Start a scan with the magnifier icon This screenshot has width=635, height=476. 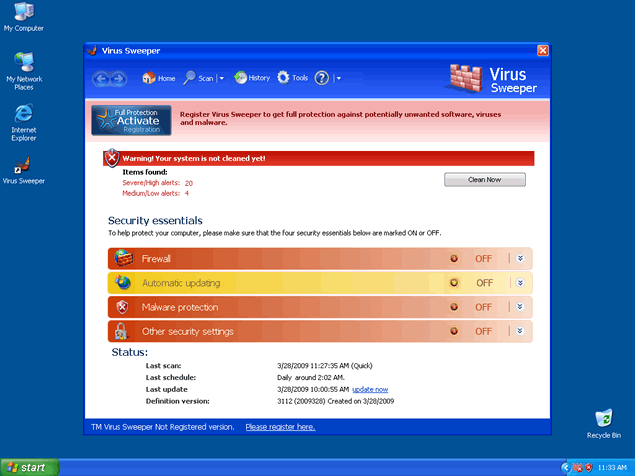tap(189, 78)
